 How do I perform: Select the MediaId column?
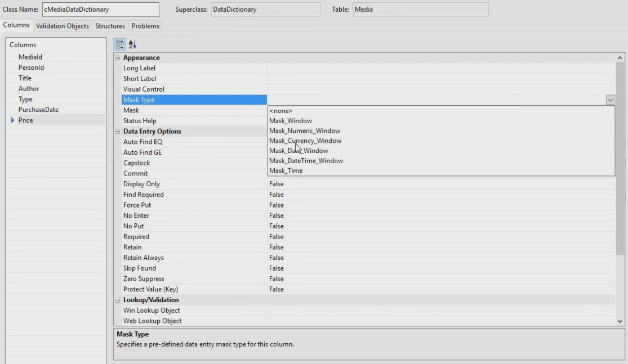pyautogui.click(x=30, y=57)
